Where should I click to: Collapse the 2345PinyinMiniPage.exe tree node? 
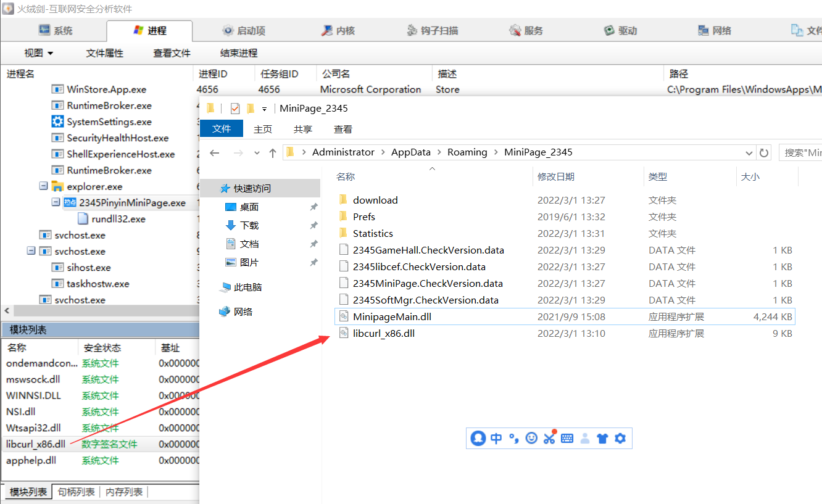pos(56,202)
